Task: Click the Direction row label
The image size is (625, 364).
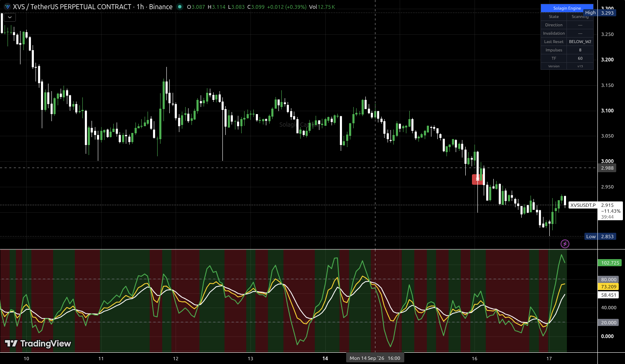Action: [554, 25]
